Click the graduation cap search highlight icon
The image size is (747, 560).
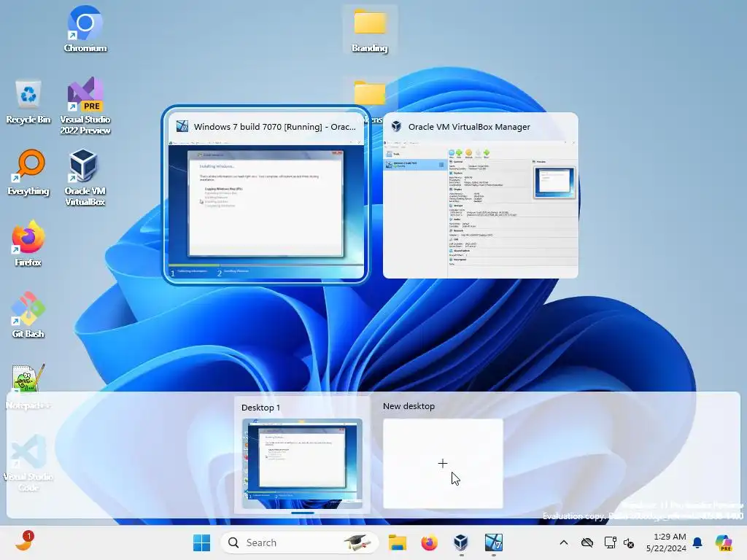tap(357, 542)
